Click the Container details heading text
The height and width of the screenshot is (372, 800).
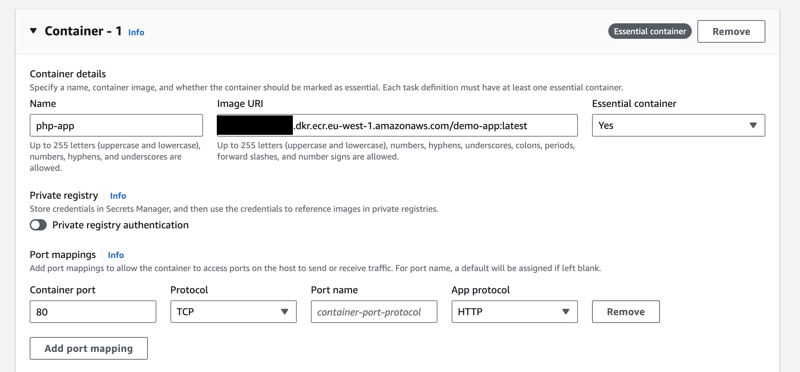(68, 75)
